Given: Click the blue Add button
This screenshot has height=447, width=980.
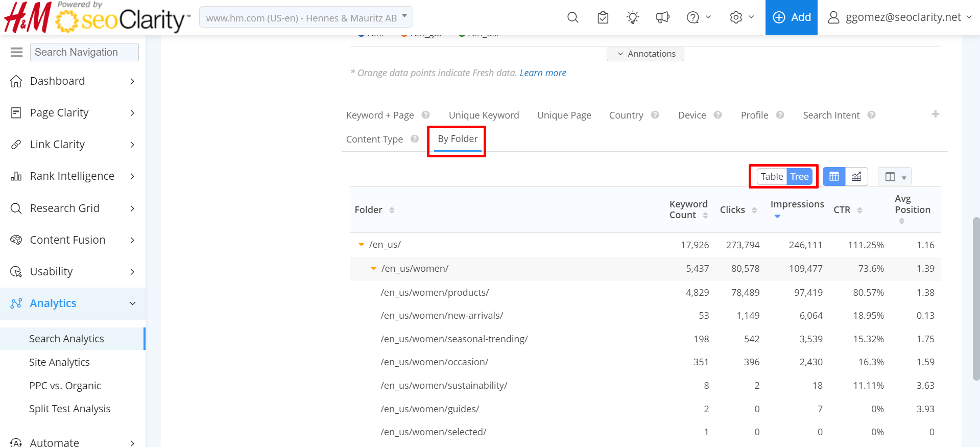Looking at the screenshot, I should (x=791, y=17).
